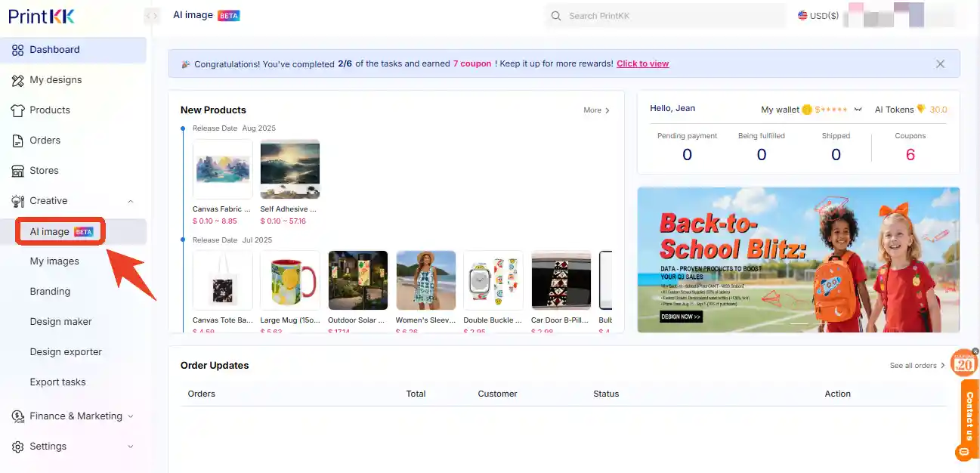This screenshot has height=473, width=980.
Task: Click More link in New Products
Action: tap(596, 110)
